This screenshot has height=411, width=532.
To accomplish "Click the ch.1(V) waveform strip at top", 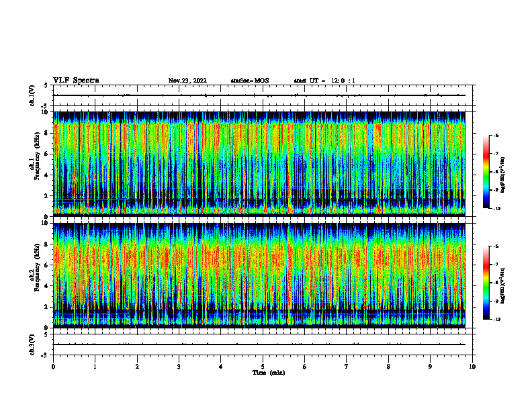I will pyautogui.click(x=263, y=95).
